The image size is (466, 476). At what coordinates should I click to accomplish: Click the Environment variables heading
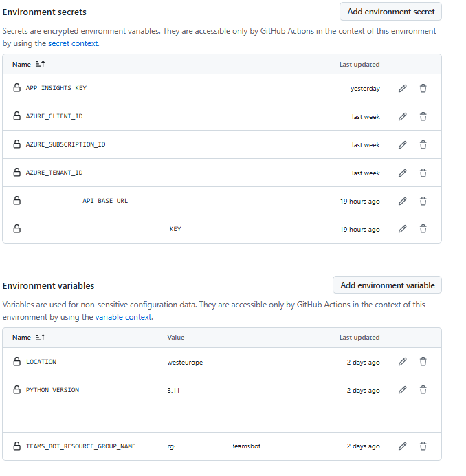click(x=49, y=286)
